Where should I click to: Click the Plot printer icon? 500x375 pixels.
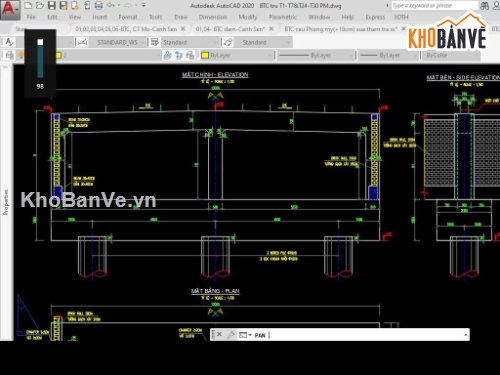(x=99, y=5)
